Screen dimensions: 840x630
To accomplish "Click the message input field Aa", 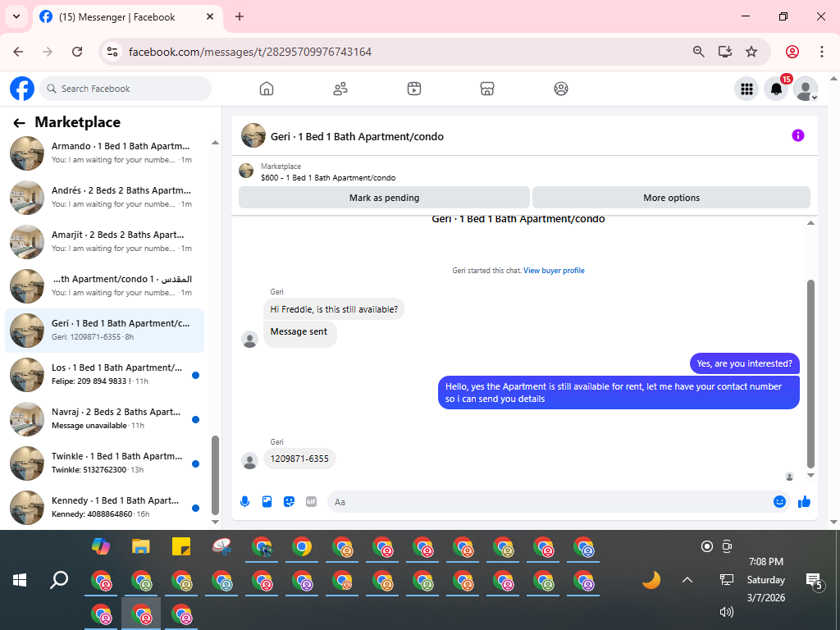I will [549, 502].
